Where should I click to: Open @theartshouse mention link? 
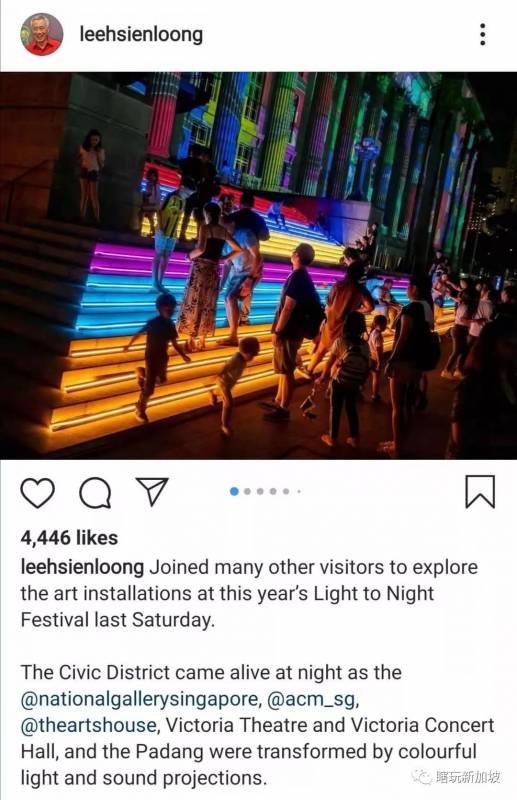[x=88, y=725]
